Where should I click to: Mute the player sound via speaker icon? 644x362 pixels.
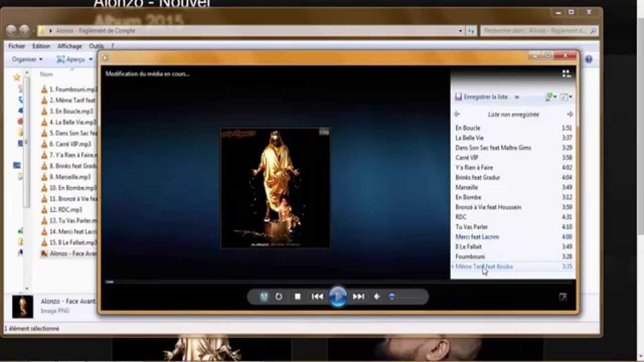377,297
